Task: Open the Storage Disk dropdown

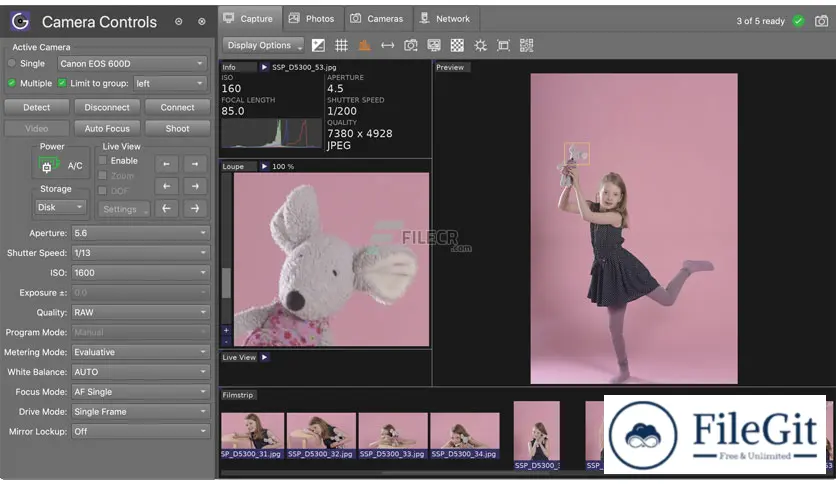Action: (60, 207)
